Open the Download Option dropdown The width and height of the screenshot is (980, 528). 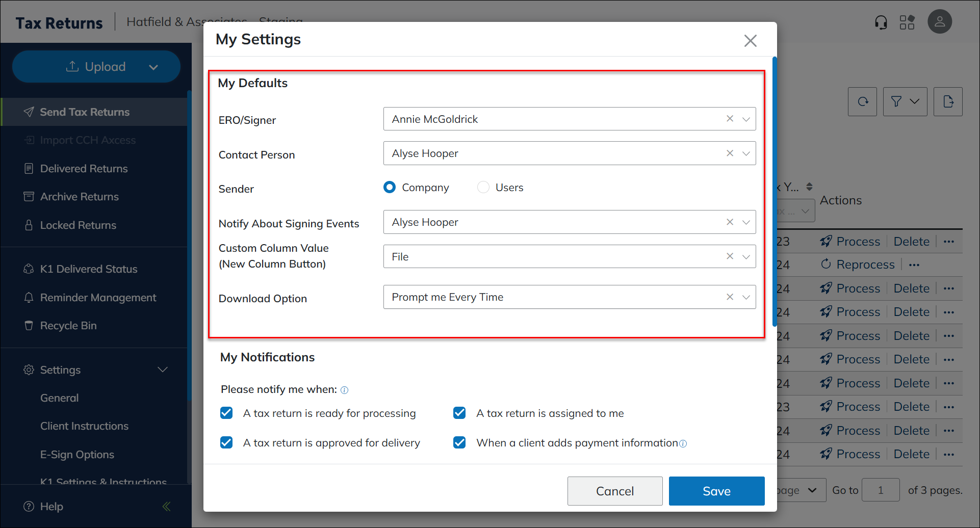pos(746,297)
